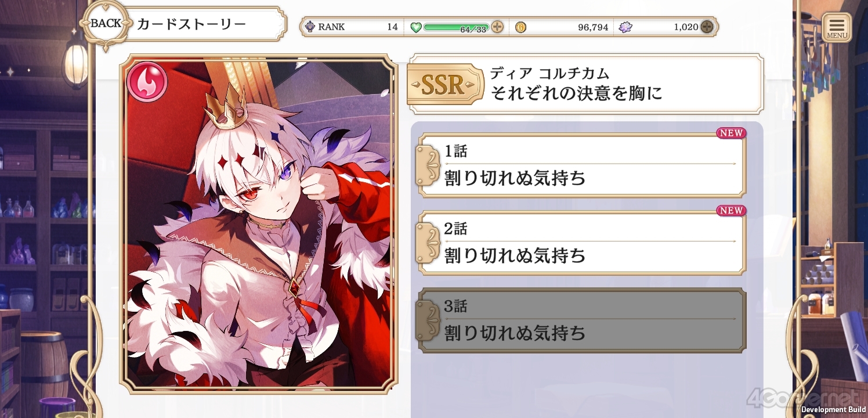The image size is (868, 418).
Task: Tap the plus icon beside stamina bar
Action: (497, 27)
